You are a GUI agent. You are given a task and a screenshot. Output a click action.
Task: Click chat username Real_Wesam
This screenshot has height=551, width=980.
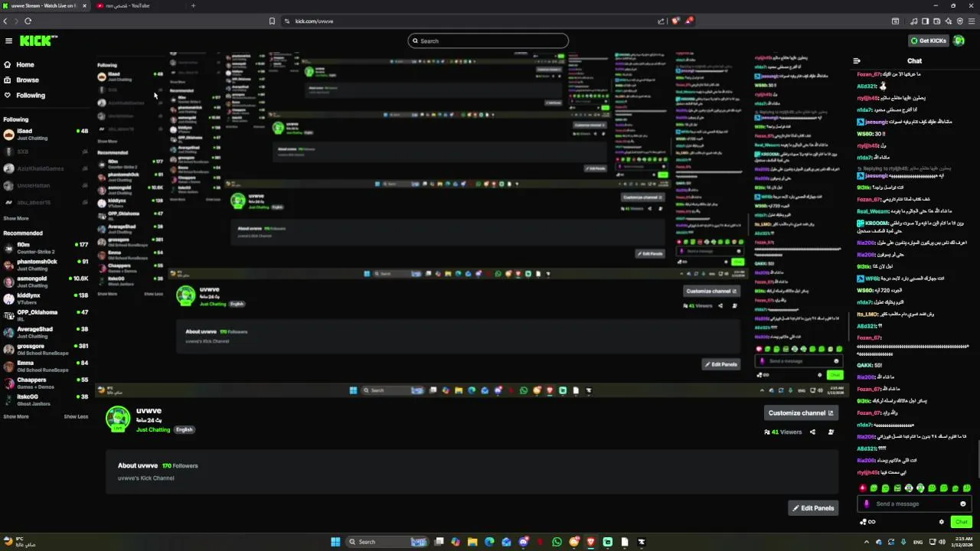873,211
